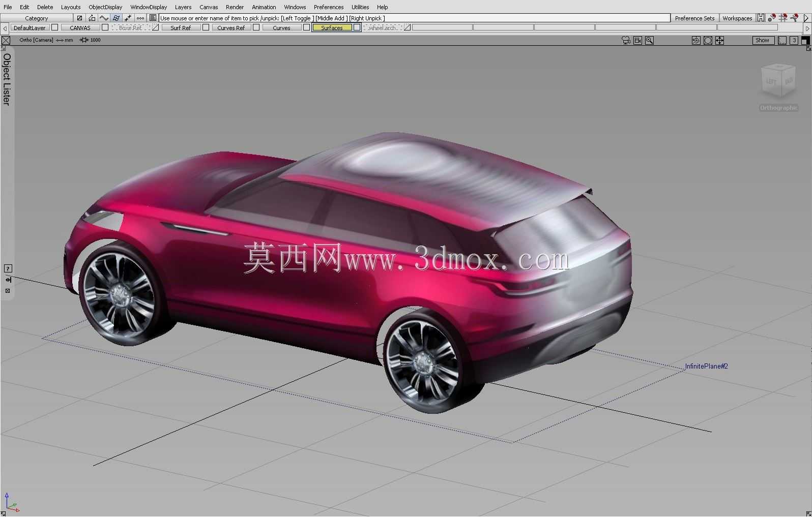Click the Object Lister small close box

[x=8, y=291]
